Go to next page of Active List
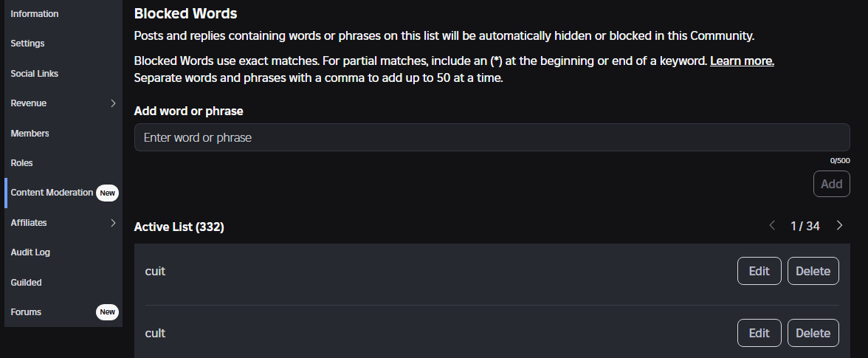 [839, 226]
